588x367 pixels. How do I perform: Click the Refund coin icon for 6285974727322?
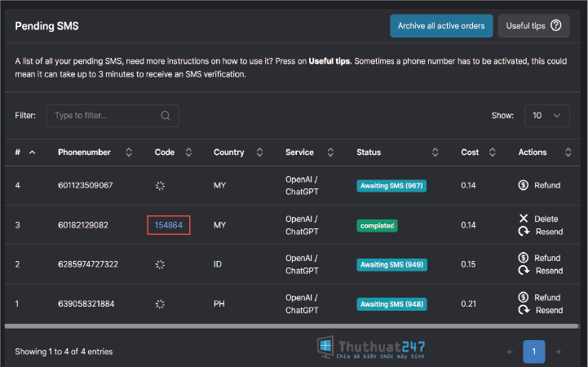pyautogui.click(x=523, y=258)
